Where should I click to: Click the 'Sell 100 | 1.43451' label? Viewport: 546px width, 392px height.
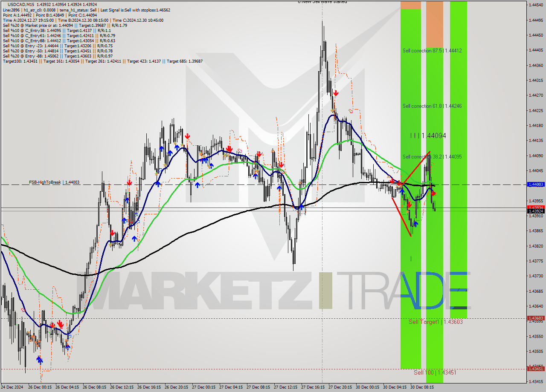(x=435, y=372)
